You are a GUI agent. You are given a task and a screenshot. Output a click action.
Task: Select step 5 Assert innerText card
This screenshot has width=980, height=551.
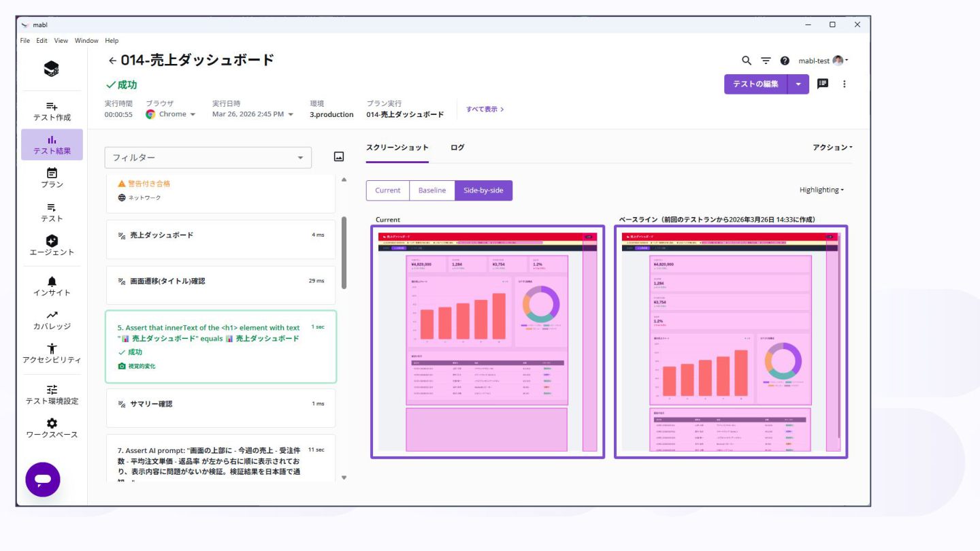[x=220, y=347]
